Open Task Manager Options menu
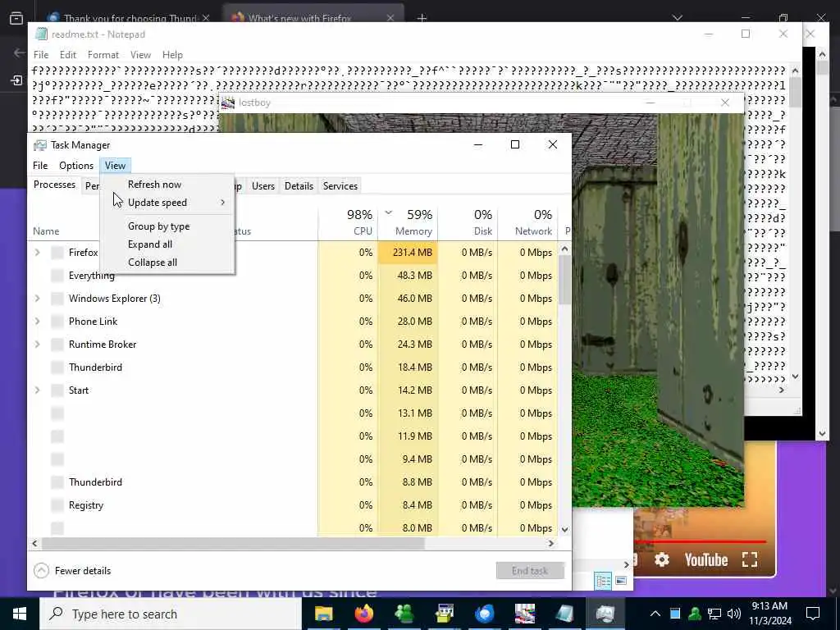The height and width of the screenshot is (630, 840). (x=76, y=166)
